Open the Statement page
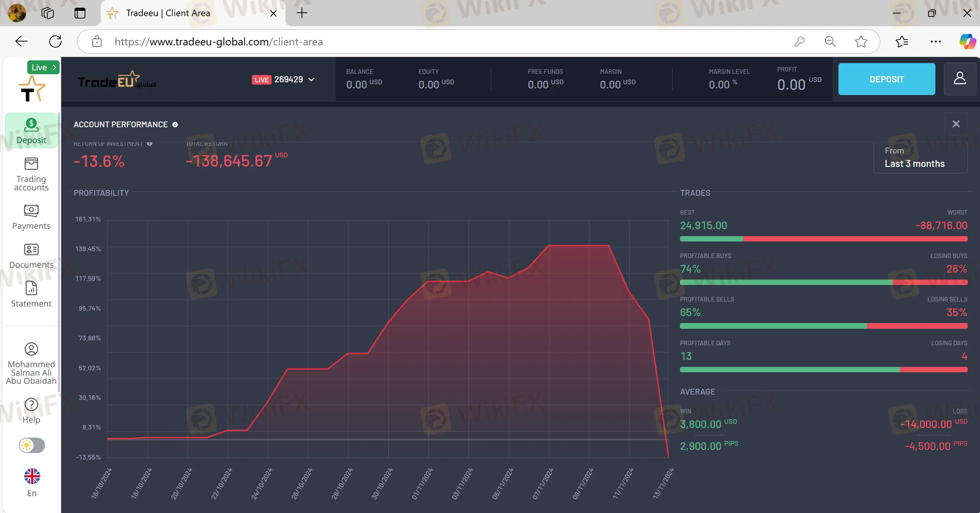Viewport: 980px width, 513px height. (31, 295)
